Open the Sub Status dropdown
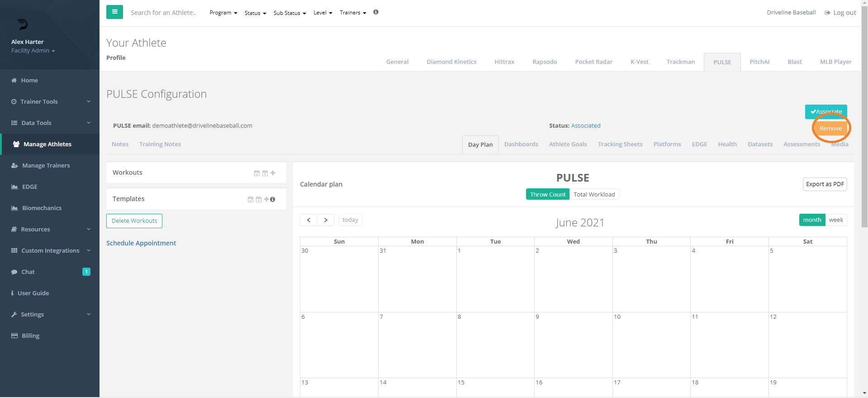 tap(289, 13)
